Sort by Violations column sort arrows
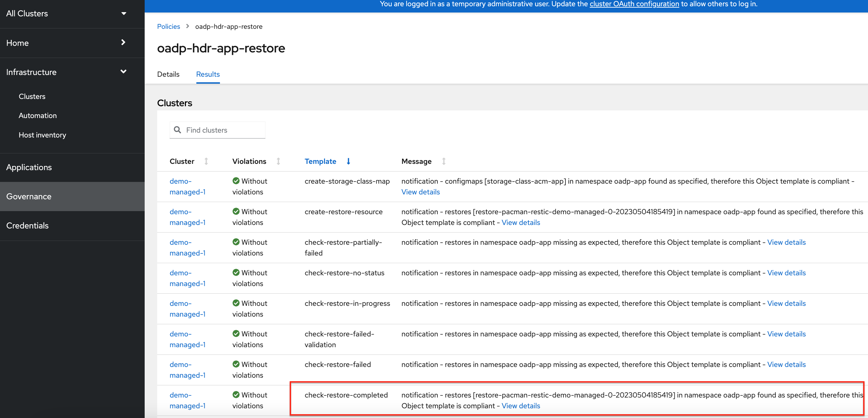Screen dimensions: 868x418 coord(278,161)
